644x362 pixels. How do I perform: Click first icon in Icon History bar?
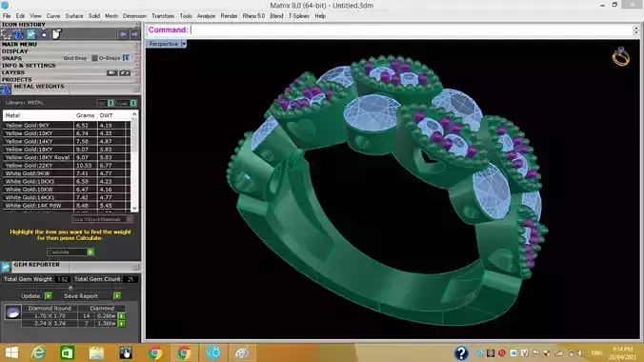tap(6, 34)
